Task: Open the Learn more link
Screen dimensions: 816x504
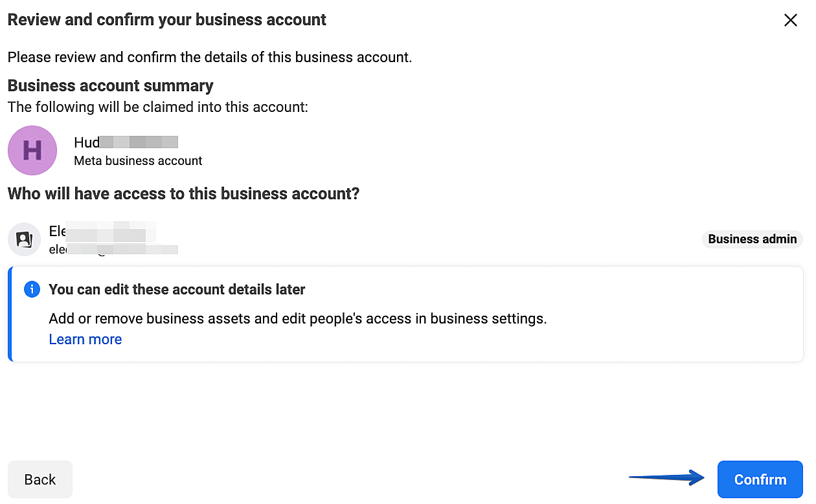Action: tap(85, 339)
